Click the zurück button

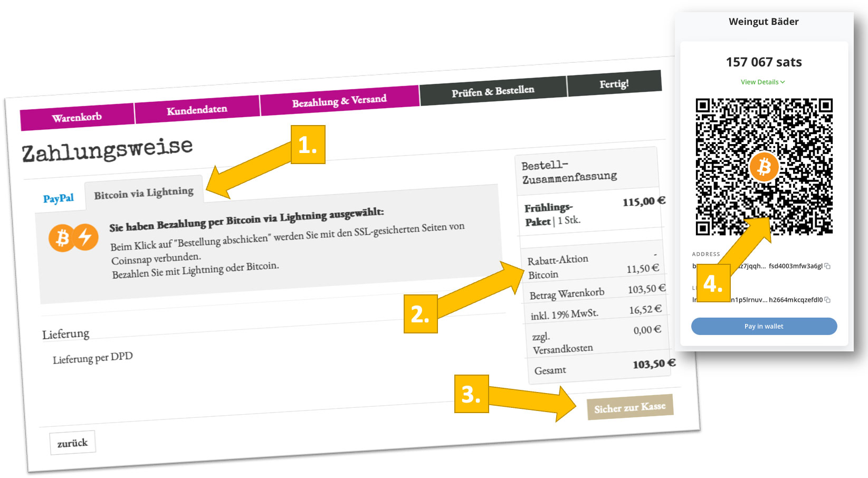tap(72, 443)
